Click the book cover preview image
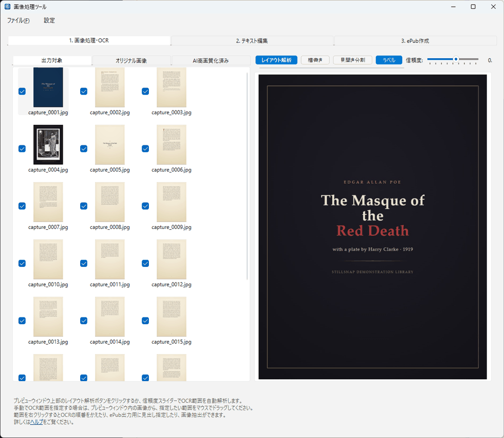 click(373, 227)
